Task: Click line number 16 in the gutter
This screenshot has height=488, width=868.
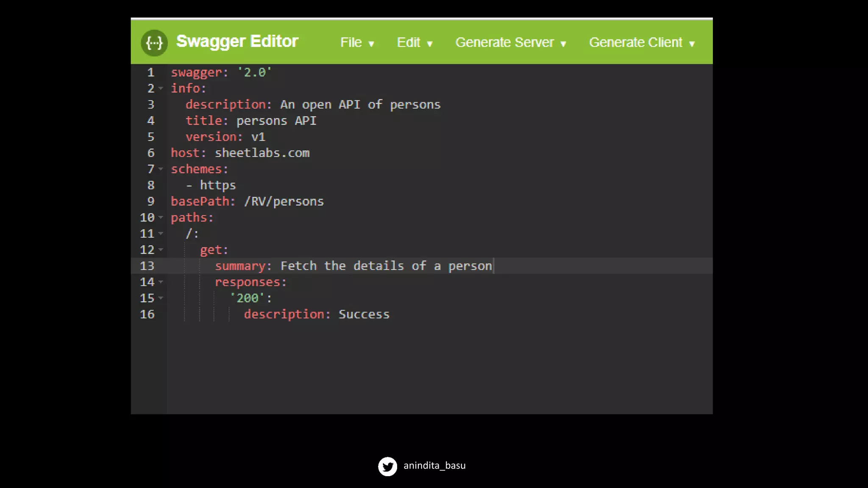Action: 147,314
